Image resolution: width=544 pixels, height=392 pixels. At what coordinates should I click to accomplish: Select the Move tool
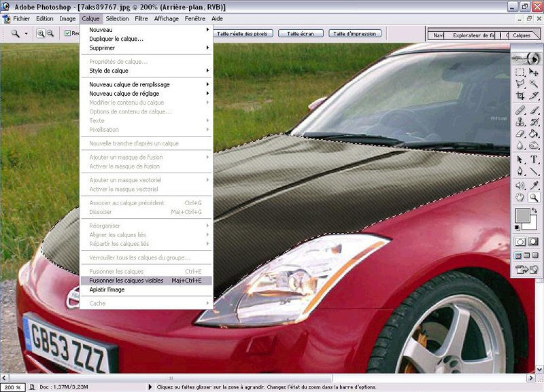534,72
